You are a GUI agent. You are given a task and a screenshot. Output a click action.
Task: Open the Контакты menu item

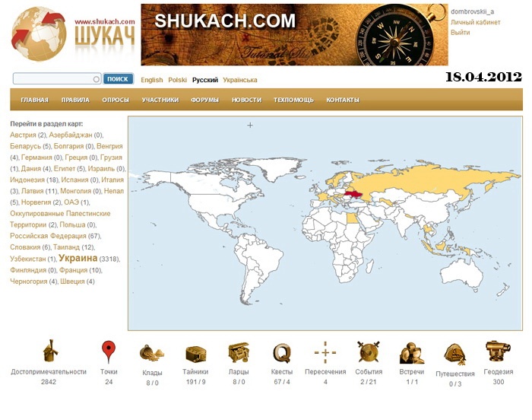343,100
